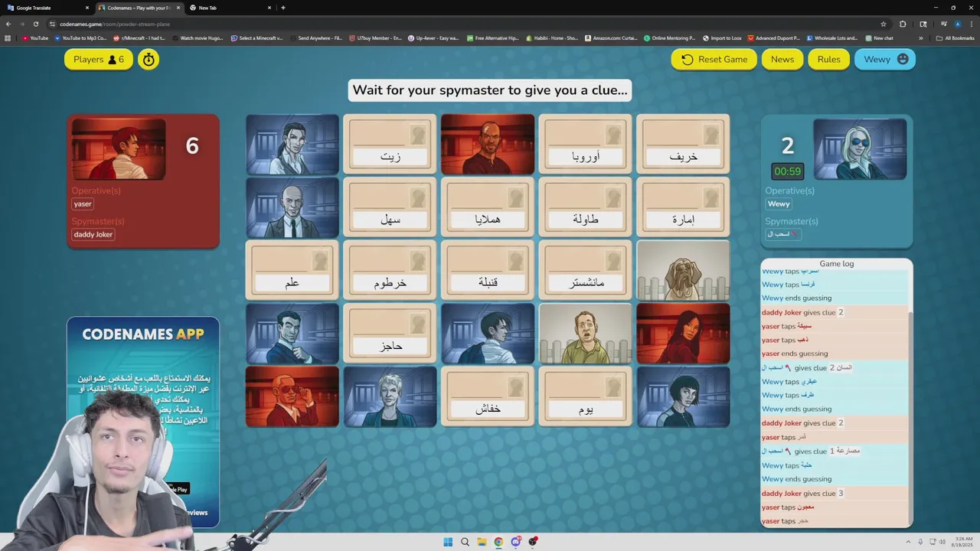Open the game timer stopwatch icon
980x551 pixels.
[149, 59]
